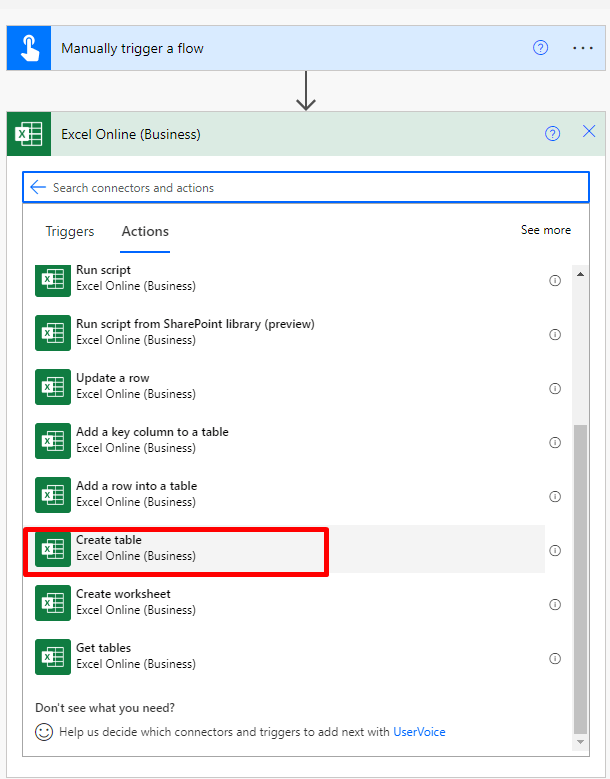This screenshot has height=779, width=610.
Task: Close the Excel Online (Business) action panel
Action: (x=589, y=131)
